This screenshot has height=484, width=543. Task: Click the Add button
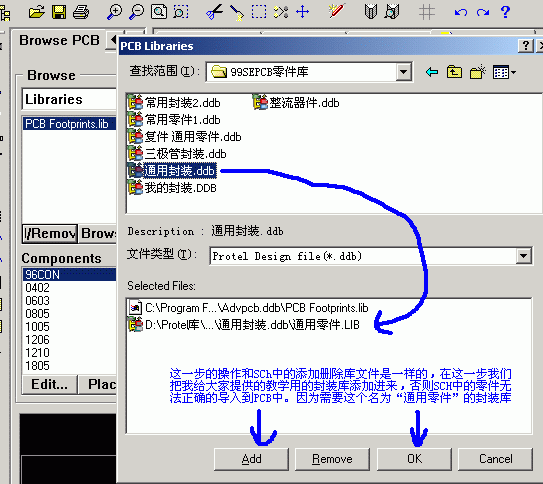pyautogui.click(x=251, y=459)
